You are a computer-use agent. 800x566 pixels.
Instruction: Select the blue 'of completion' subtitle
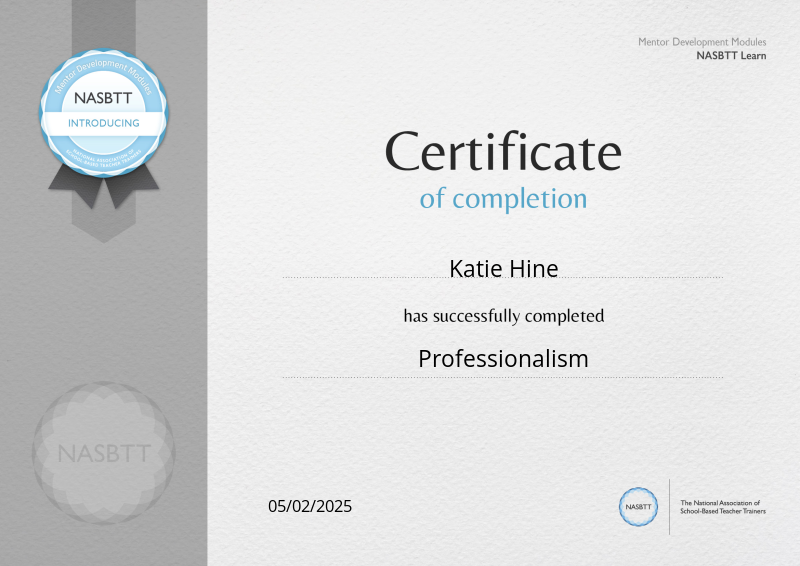503,198
